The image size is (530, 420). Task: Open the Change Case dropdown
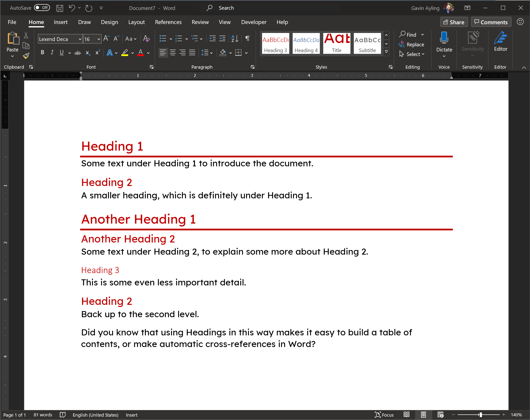131,39
